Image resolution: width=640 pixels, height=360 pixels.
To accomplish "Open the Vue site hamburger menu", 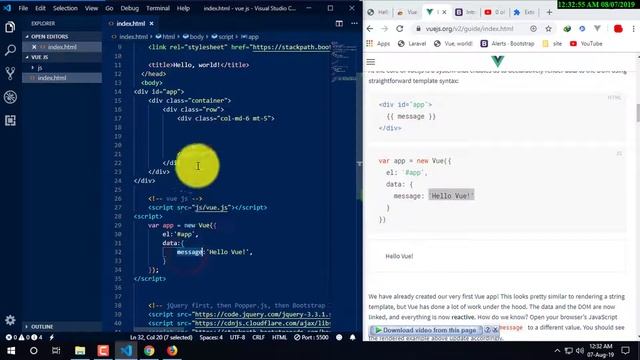I will click(x=371, y=62).
